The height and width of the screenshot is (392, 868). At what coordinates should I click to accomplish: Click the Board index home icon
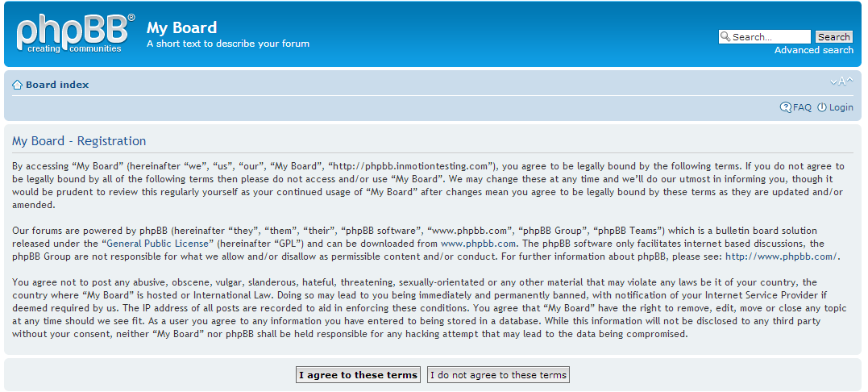click(18, 85)
